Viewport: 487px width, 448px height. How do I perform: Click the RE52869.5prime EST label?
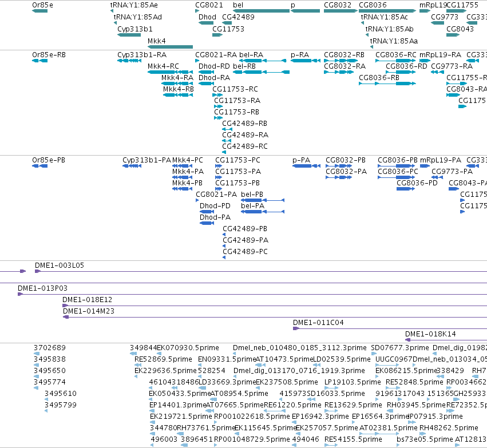tap(163, 359)
